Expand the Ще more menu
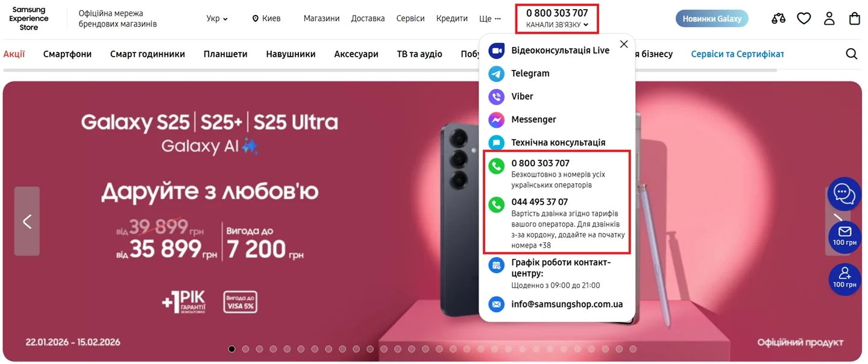868x364 pixels. click(x=489, y=19)
